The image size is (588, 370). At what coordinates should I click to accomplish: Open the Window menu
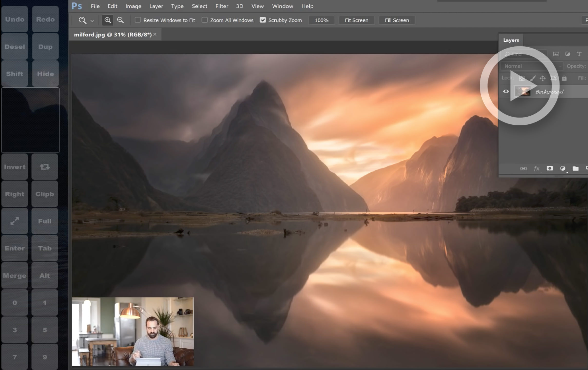(283, 6)
